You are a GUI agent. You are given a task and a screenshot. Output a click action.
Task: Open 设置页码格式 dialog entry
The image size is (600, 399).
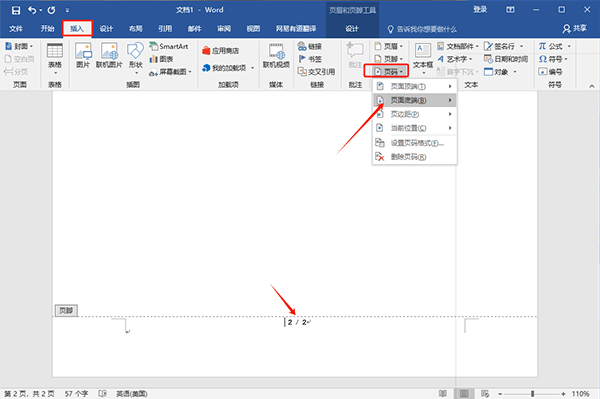pyautogui.click(x=414, y=143)
